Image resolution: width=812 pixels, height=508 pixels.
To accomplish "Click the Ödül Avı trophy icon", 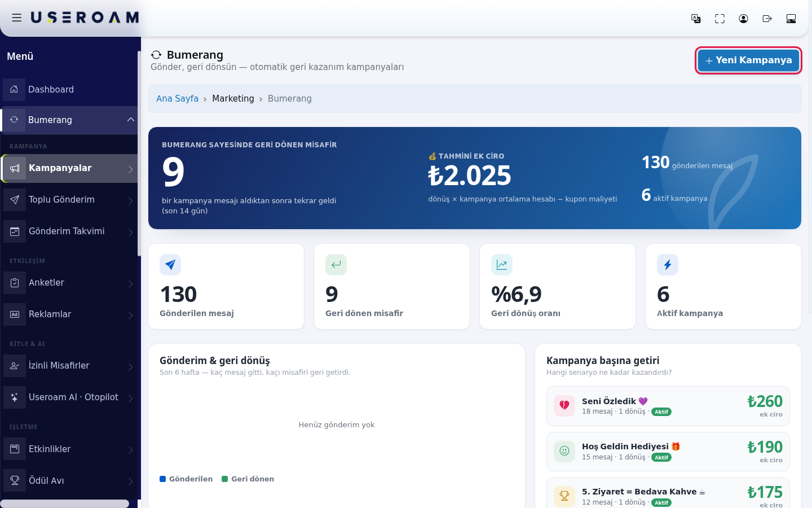I will (x=15, y=481).
